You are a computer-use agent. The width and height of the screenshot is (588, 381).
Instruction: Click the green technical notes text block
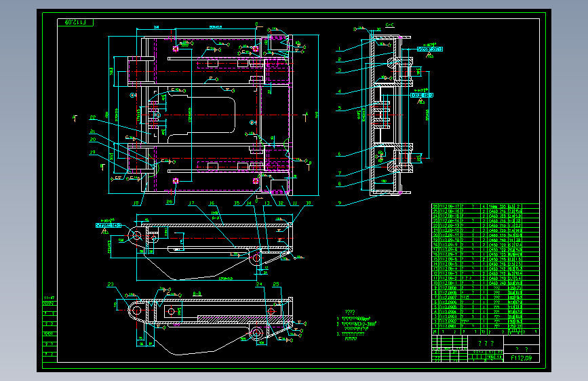click(x=356, y=325)
